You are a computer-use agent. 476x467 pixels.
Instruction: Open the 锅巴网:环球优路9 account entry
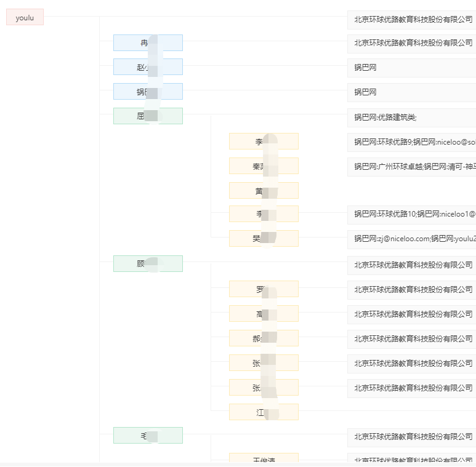tap(411, 142)
